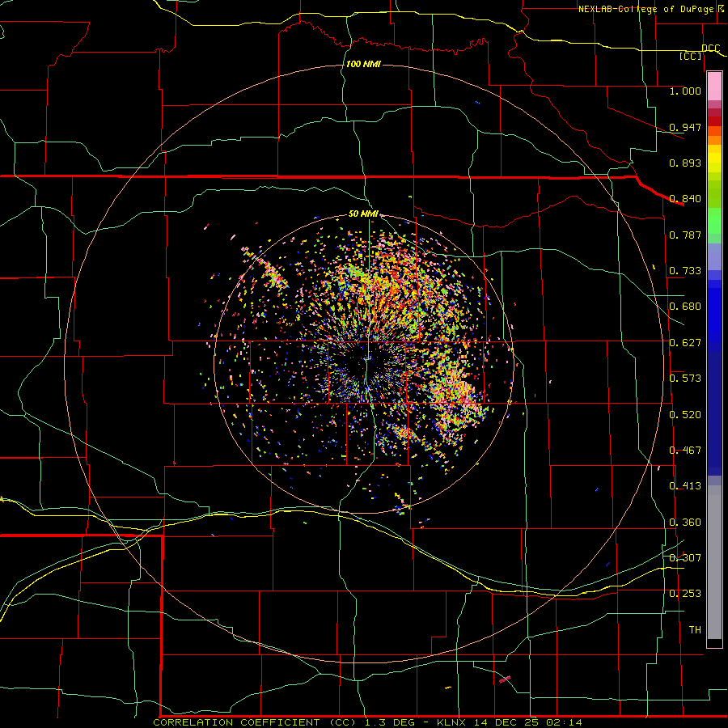Click the 100 NMI range ring label
Image resolution: width=728 pixels, height=728 pixels.
tap(363, 64)
